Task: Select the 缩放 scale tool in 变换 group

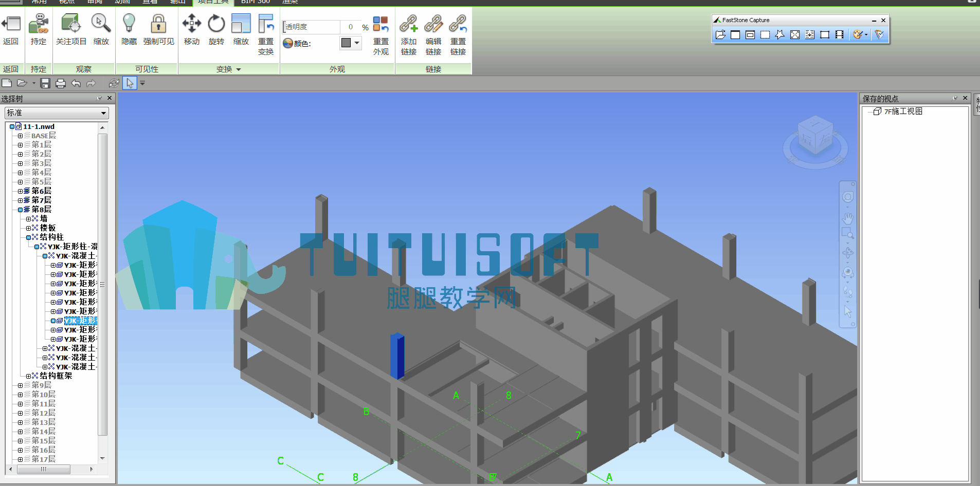Action: (x=241, y=24)
